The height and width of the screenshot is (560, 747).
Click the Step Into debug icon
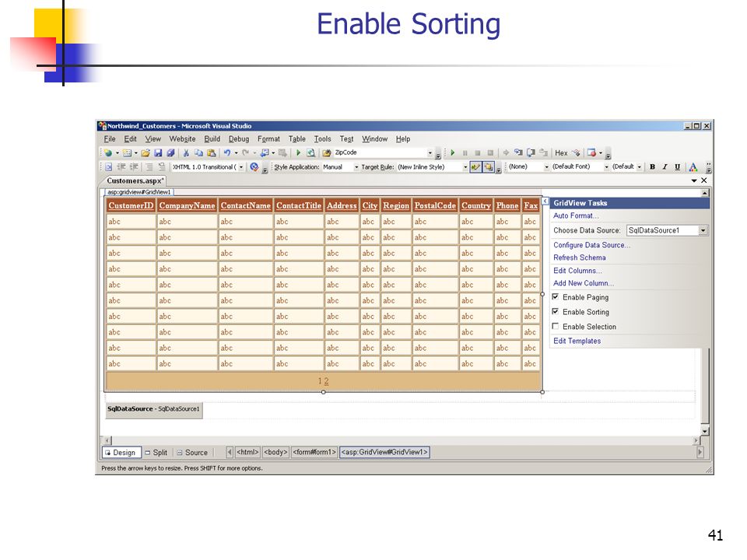518,153
